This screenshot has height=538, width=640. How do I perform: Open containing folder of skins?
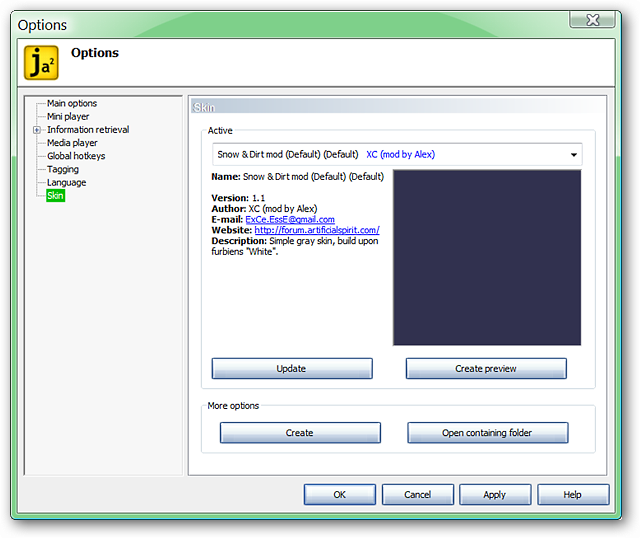coord(487,433)
